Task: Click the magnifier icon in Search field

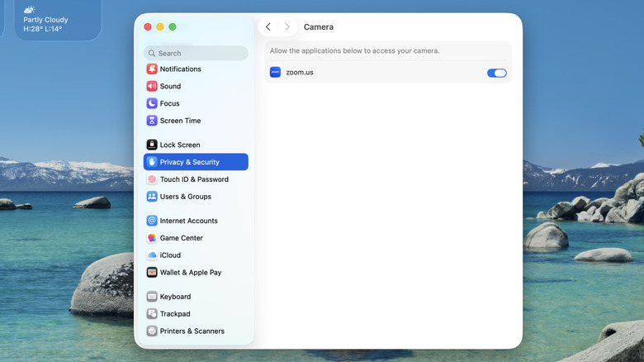Action: 152,54
